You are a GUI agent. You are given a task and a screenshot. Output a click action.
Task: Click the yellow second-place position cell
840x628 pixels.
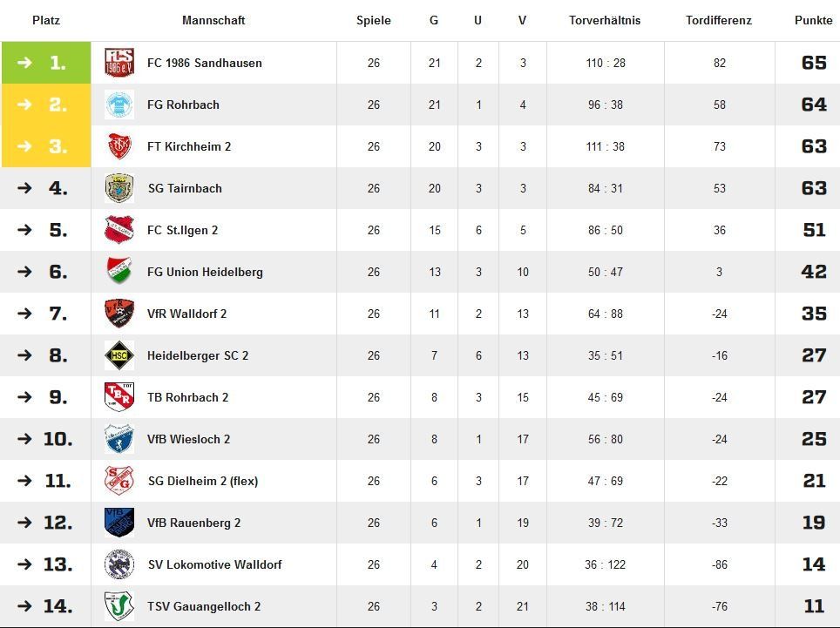(46, 105)
